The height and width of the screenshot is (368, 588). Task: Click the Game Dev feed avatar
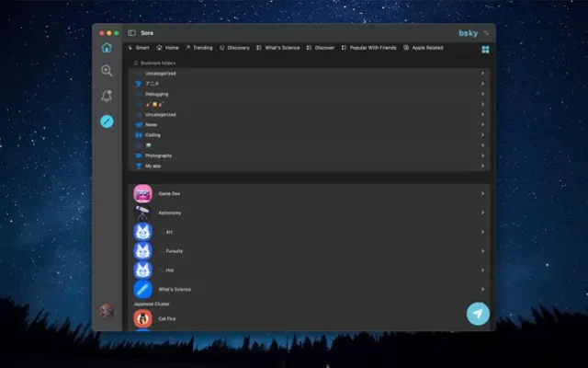pyautogui.click(x=143, y=194)
